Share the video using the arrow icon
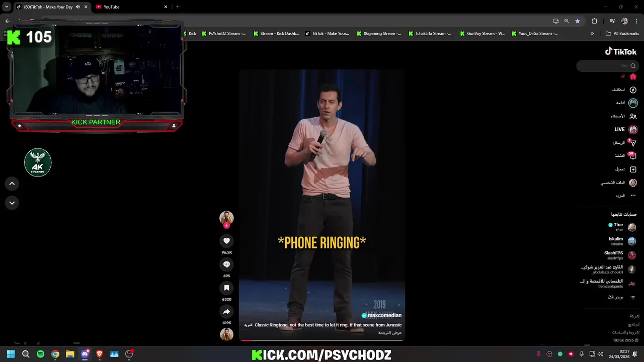The width and height of the screenshot is (644, 362). click(226, 312)
